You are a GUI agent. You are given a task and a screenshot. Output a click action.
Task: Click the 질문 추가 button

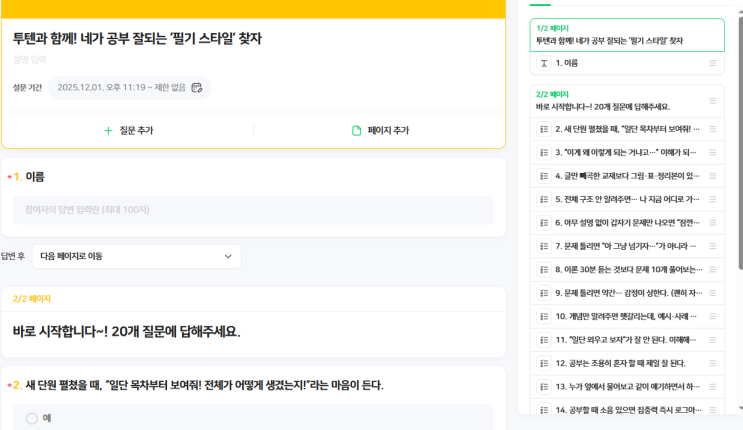[x=128, y=131]
